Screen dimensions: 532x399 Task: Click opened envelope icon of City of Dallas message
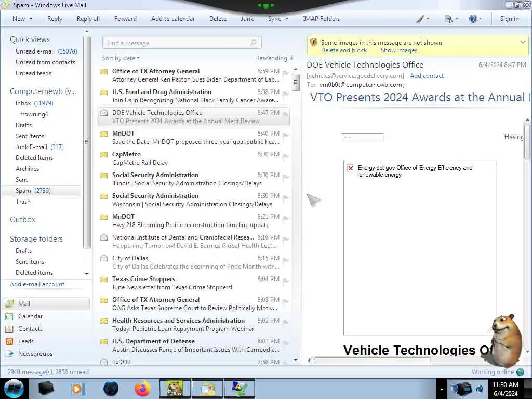coord(104,258)
